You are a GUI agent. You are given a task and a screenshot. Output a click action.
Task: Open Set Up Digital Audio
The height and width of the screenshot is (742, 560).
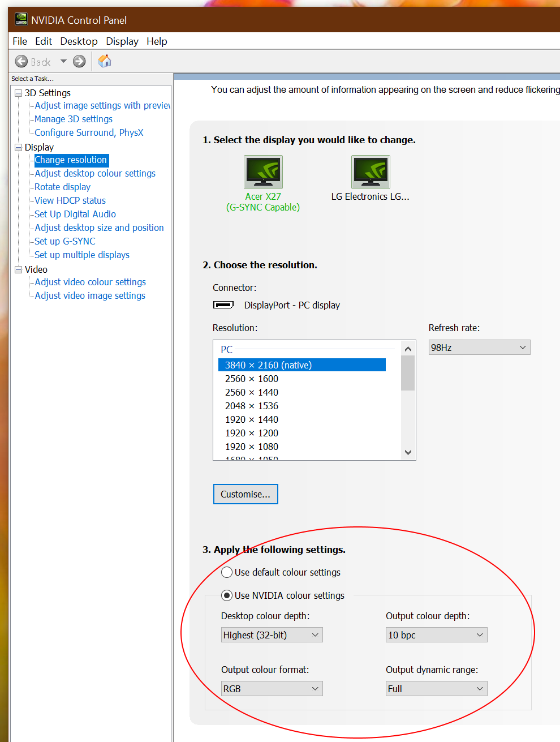75,214
